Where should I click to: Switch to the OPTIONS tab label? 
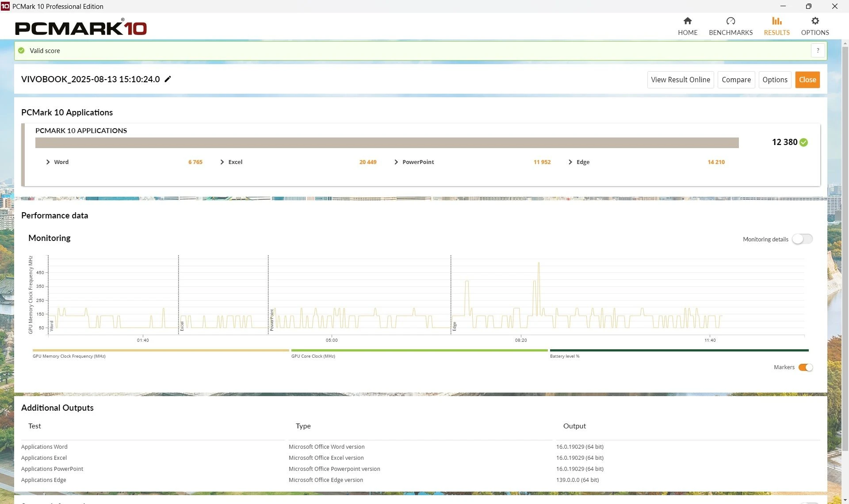click(815, 32)
